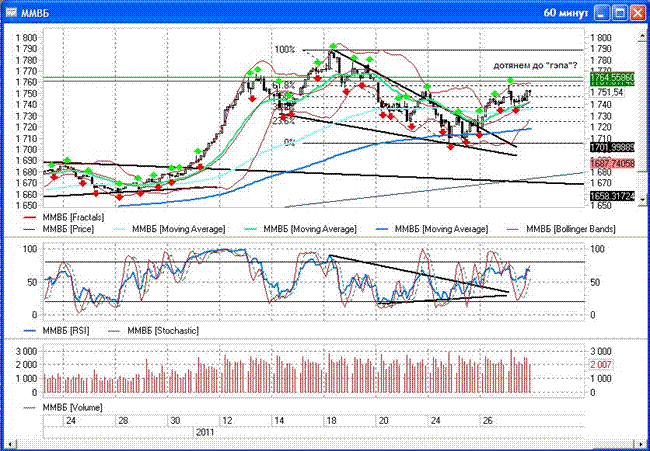650x451 pixels.
Task: Click the left arrow of the horizontal scrollbar
Action: tap(9, 444)
